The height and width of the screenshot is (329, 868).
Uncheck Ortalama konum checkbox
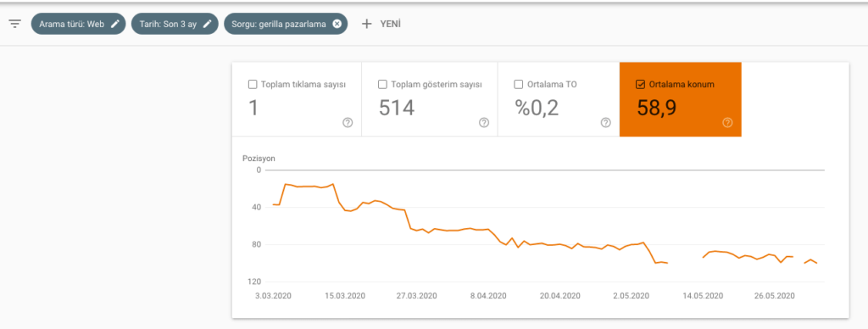coord(641,85)
